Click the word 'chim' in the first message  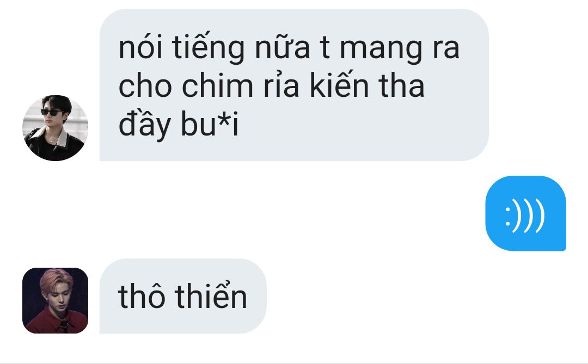click(217, 86)
